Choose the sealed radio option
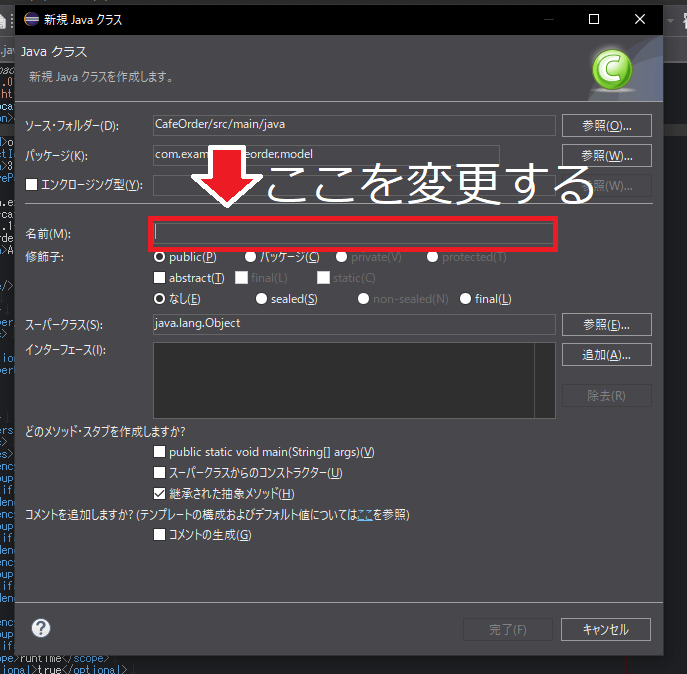 (x=262, y=299)
